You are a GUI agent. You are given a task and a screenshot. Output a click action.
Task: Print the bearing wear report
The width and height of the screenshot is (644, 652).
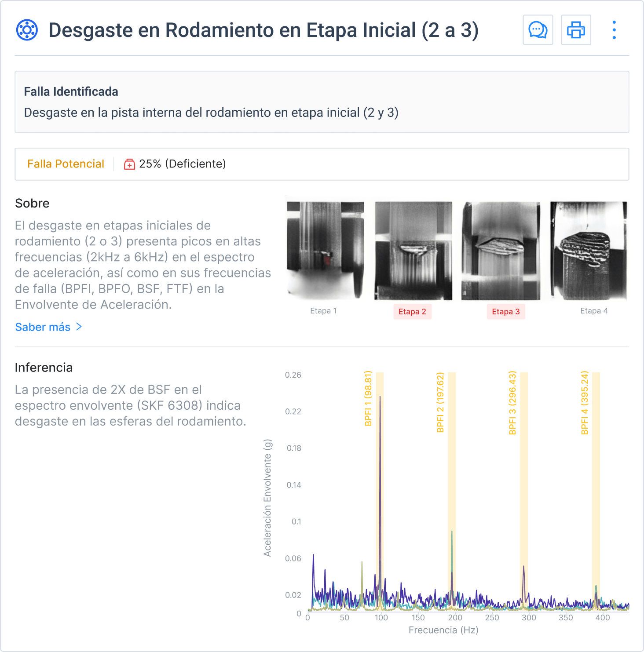[576, 30]
